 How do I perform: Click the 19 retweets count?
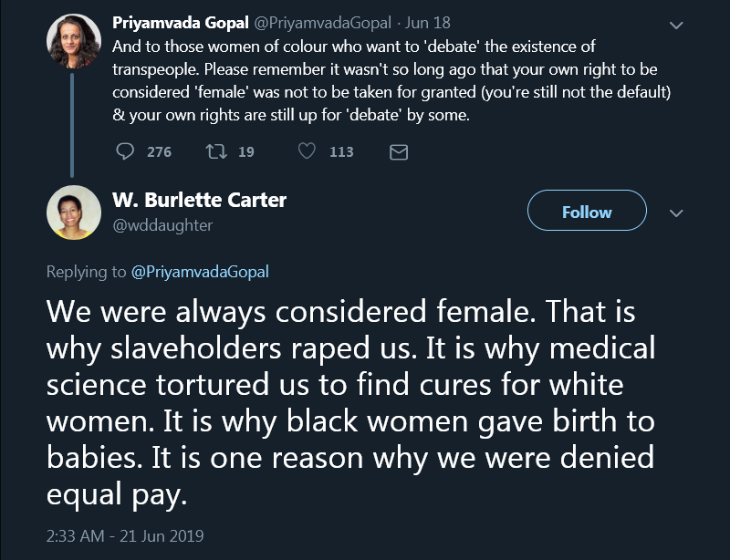[x=246, y=152]
